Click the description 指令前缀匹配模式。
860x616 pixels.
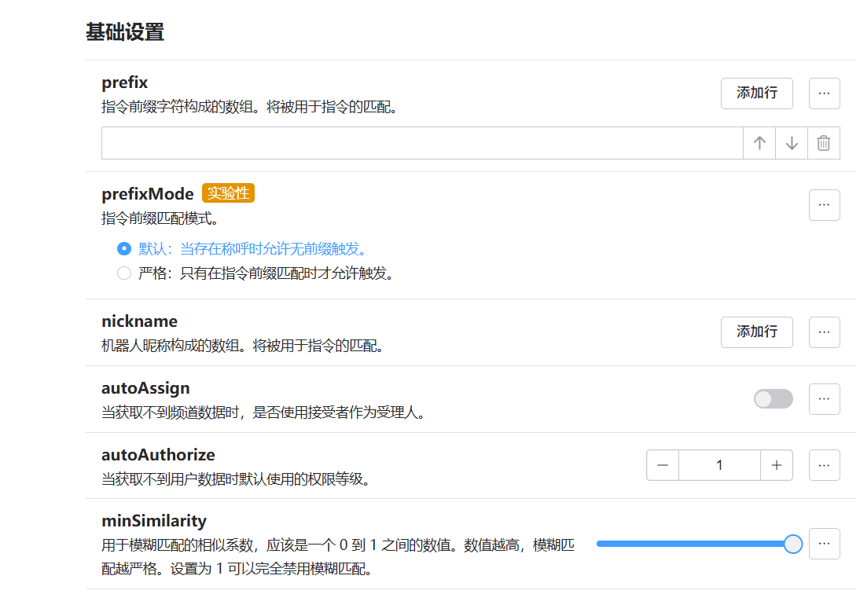coord(160,218)
